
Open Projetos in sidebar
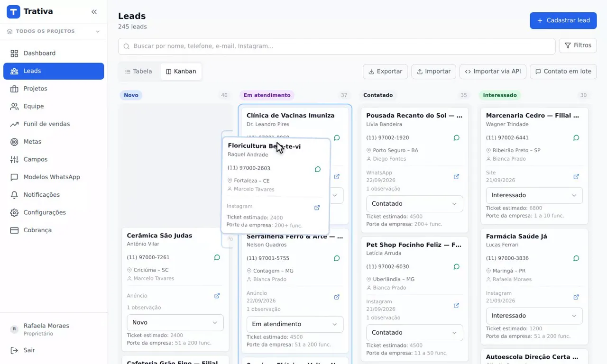[x=54, y=89]
